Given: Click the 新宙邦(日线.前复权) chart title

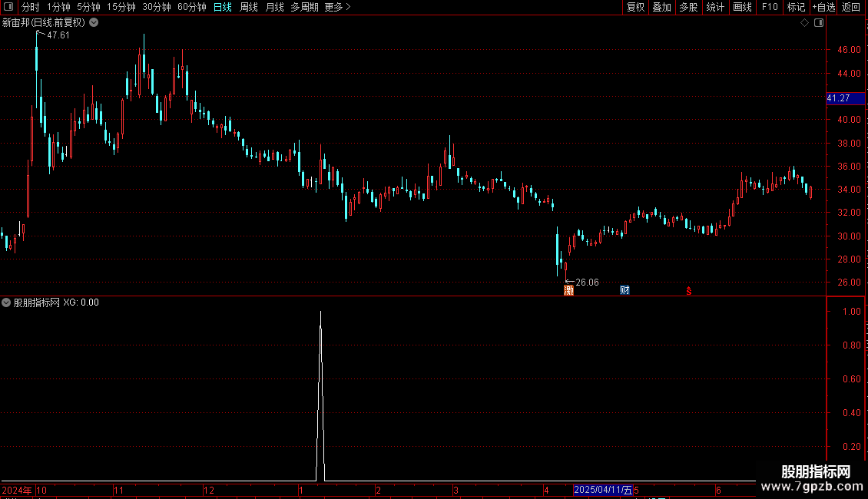Looking at the screenshot, I should pyautogui.click(x=44, y=23).
